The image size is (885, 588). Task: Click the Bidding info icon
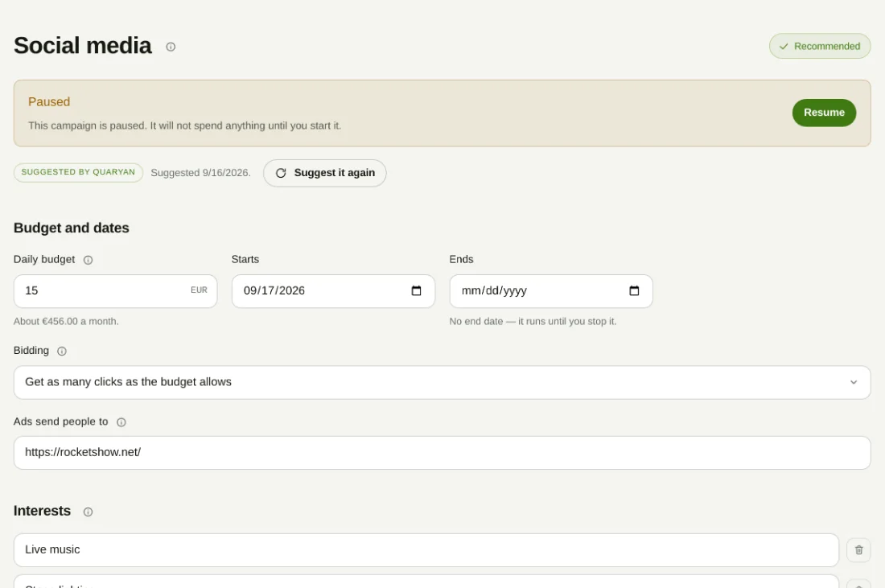(x=62, y=351)
